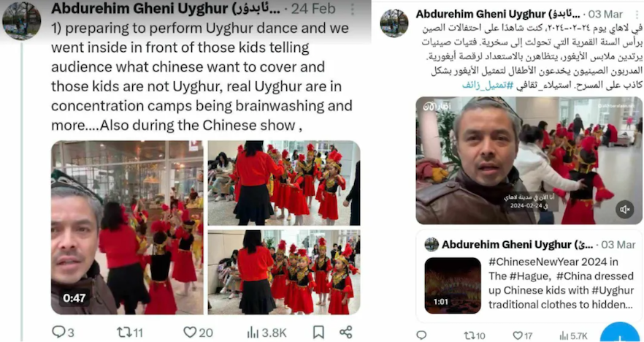
Task: Open top-right photo of children in red dresses
Action: [284, 183]
